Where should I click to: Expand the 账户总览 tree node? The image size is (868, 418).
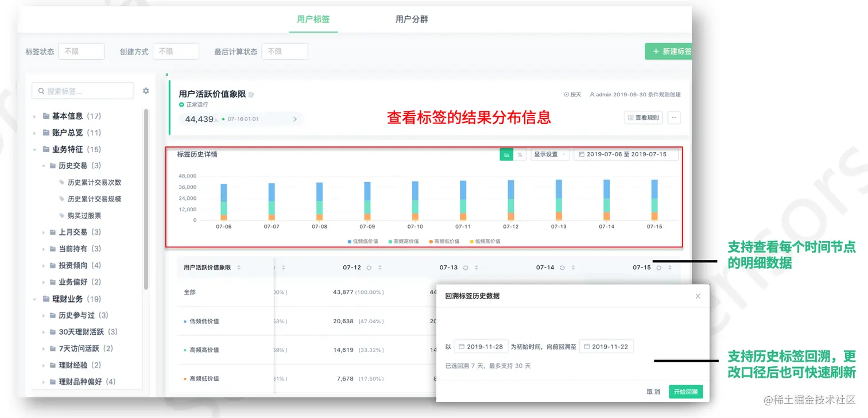tap(34, 133)
